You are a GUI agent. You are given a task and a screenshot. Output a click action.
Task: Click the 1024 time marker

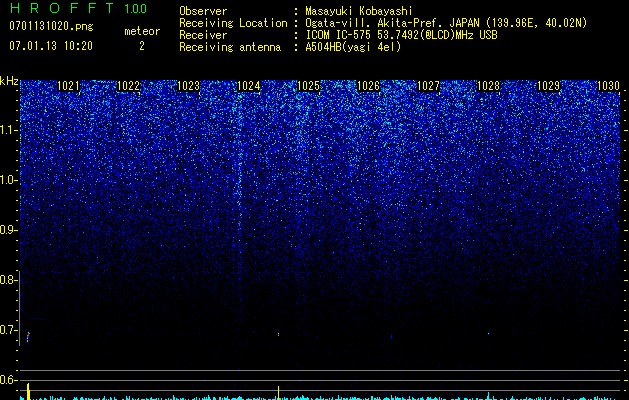[x=248, y=86]
